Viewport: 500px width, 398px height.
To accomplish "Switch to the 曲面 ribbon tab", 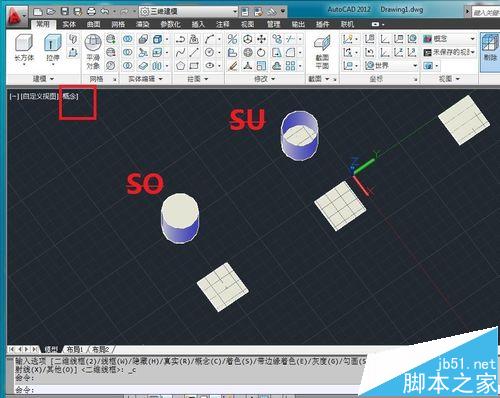I will [93, 24].
